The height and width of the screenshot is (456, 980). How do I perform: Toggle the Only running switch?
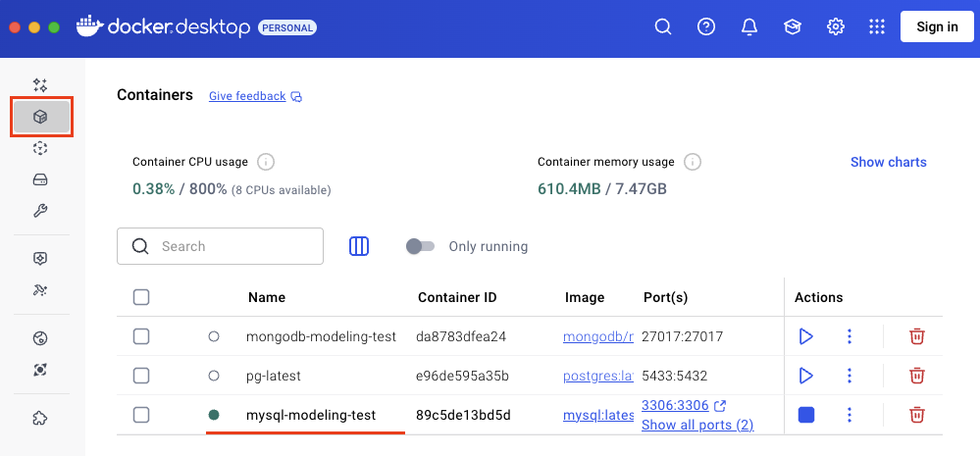pyautogui.click(x=420, y=246)
